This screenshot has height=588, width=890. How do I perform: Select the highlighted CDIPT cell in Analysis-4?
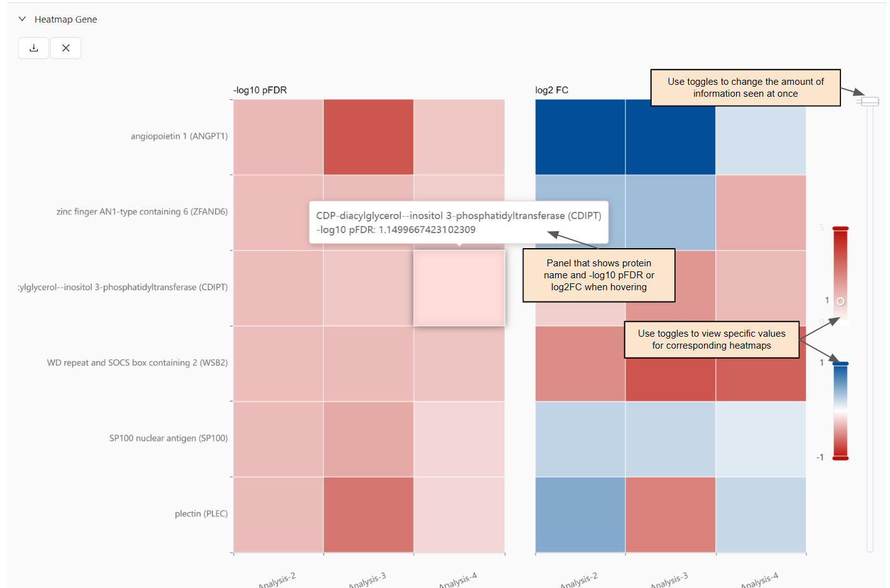click(x=459, y=288)
